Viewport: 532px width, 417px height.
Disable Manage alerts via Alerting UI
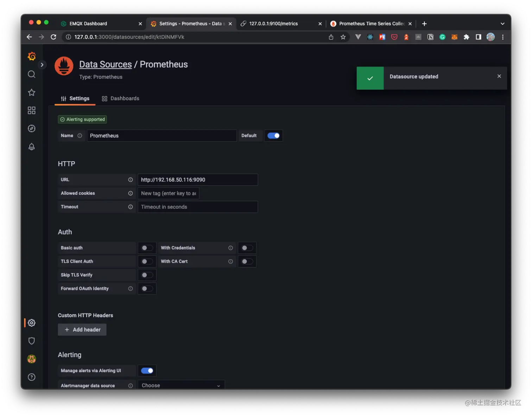coord(147,371)
